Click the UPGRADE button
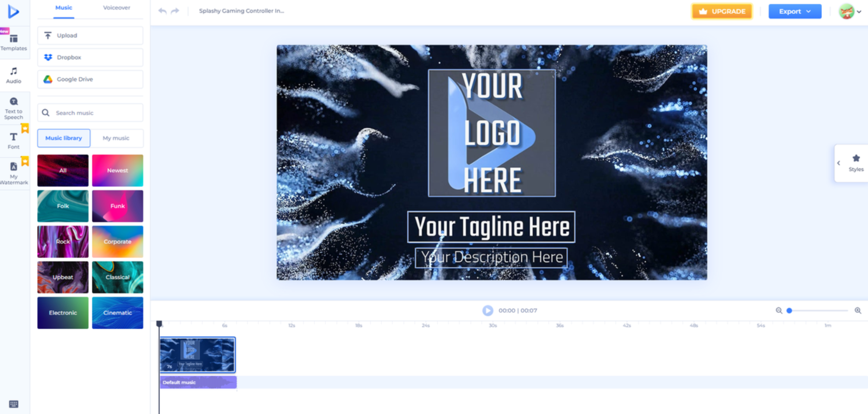The width and height of the screenshot is (868, 414). click(x=722, y=12)
